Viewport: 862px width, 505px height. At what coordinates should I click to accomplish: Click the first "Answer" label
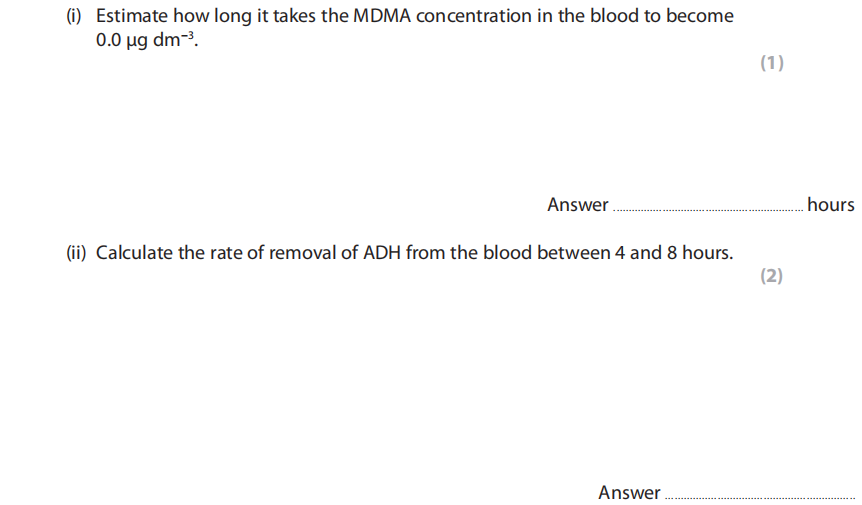pyautogui.click(x=577, y=205)
